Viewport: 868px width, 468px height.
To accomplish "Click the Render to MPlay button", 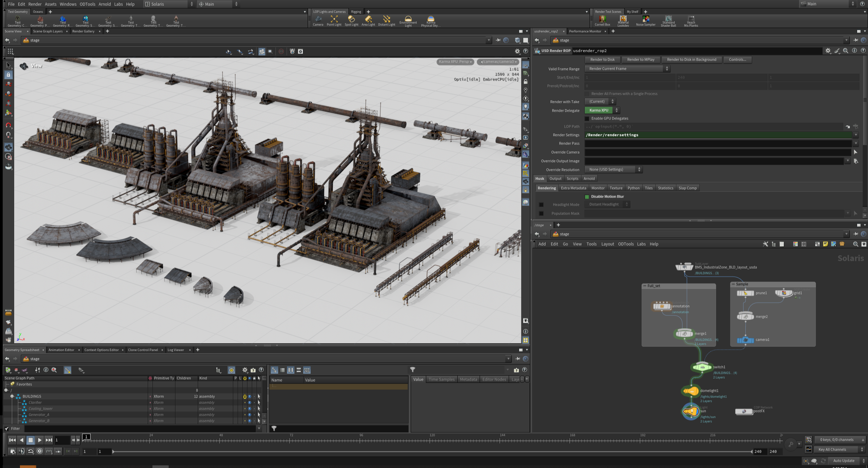I will [640, 59].
